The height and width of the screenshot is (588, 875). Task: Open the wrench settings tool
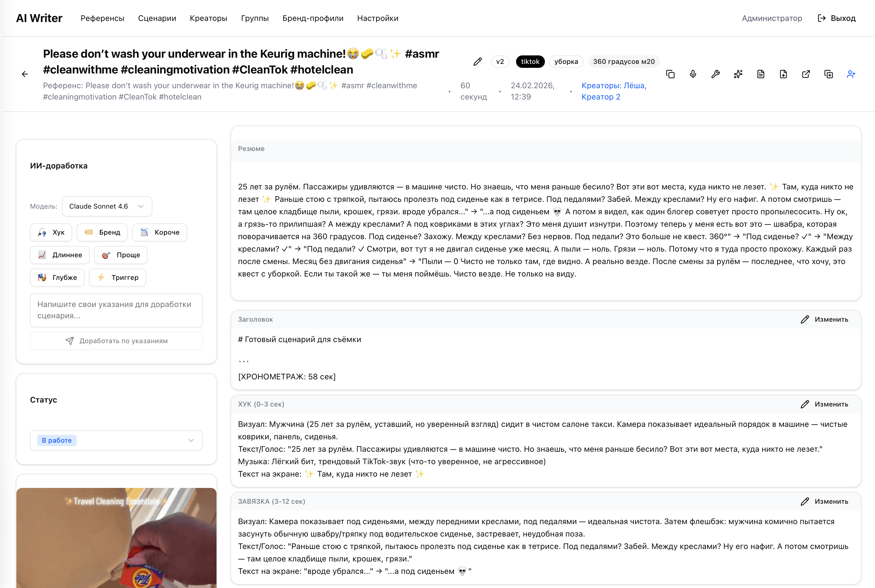pyautogui.click(x=715, y=74)
